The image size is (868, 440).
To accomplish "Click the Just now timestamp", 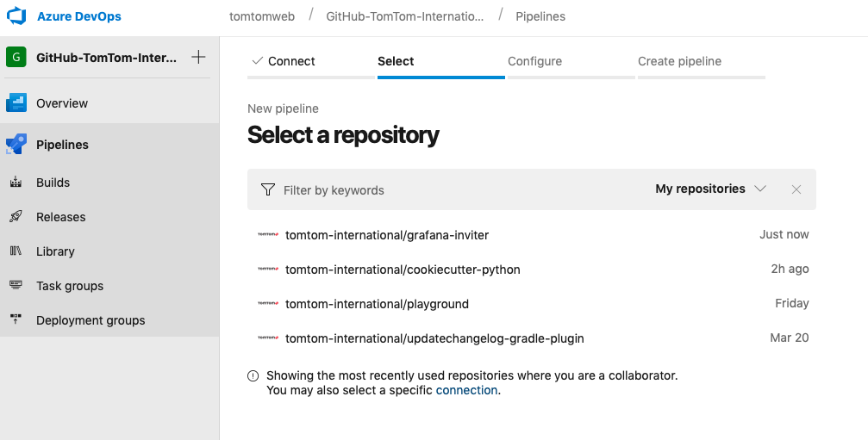I will point(784,234).
